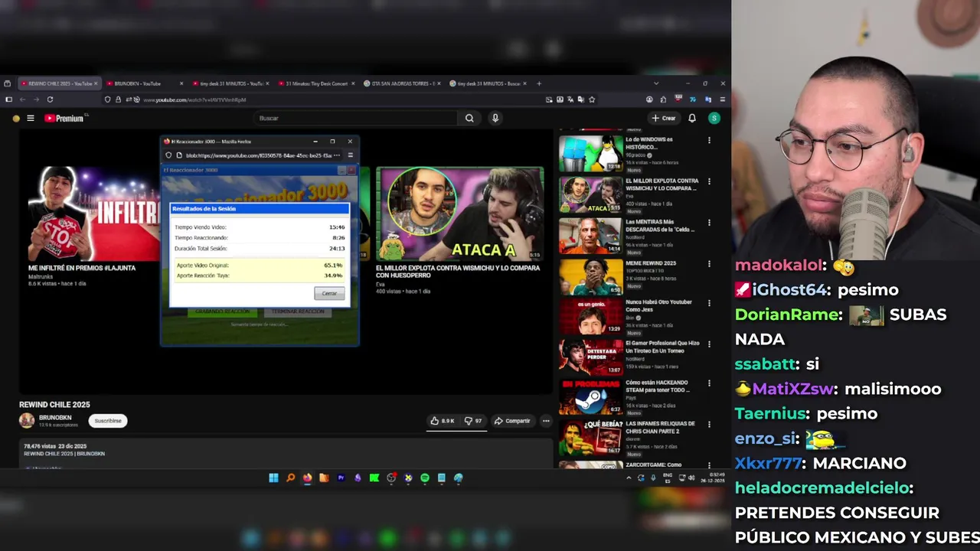The image size is (980, 551).
Task: Switch to 31 Minutos: Tiny Desk Concert tab
Action: coord(315,83)
